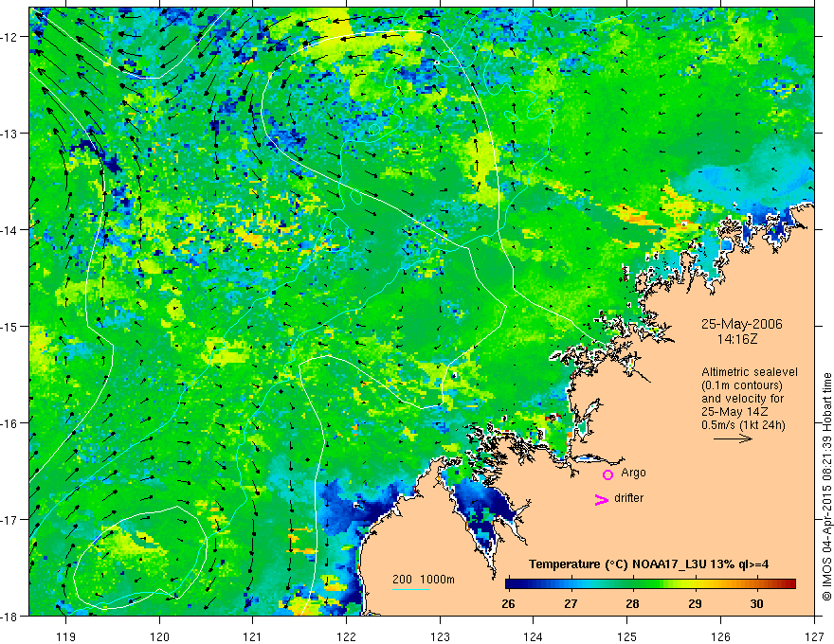Click the latitude axis label '-15'
The image size is (834, 644).
tap(11, 326)
